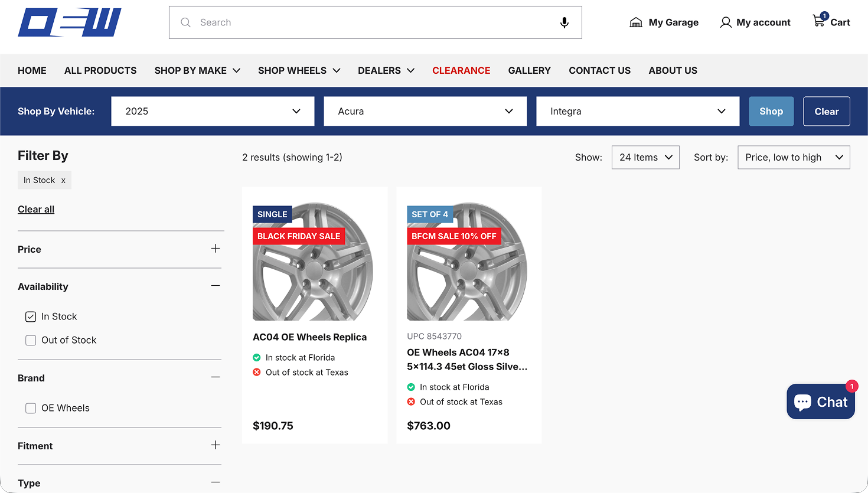Viewport: 868px width, 493px height.
Task: Open the year 2025 vehicle dropdown
Action: [213, 112]
